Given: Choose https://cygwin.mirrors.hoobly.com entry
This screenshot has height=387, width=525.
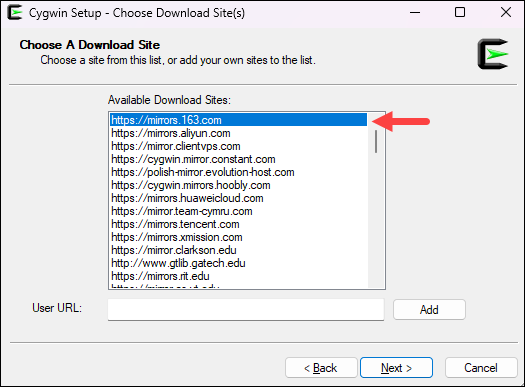Looking at the screenshot, I should click(x=239, y=185).
